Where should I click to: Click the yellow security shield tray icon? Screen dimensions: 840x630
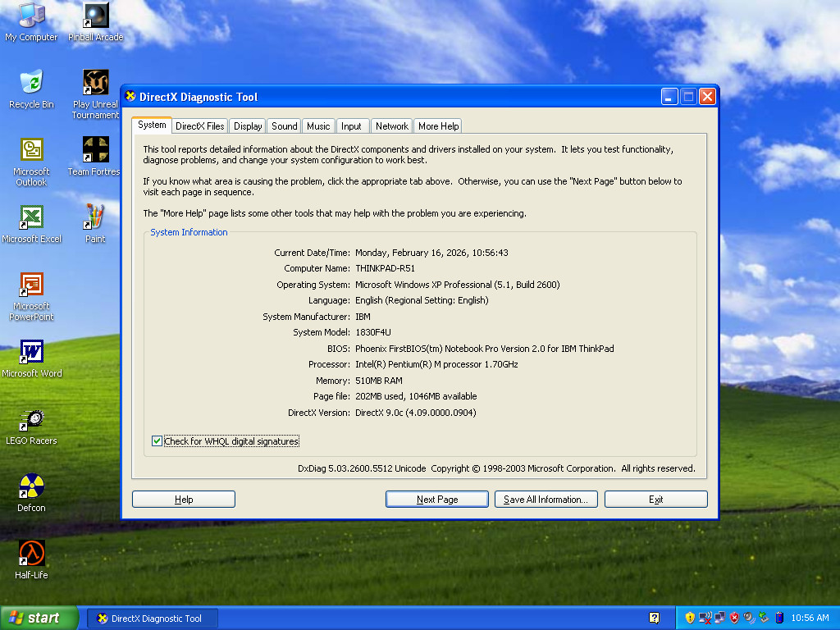[690, 618]
